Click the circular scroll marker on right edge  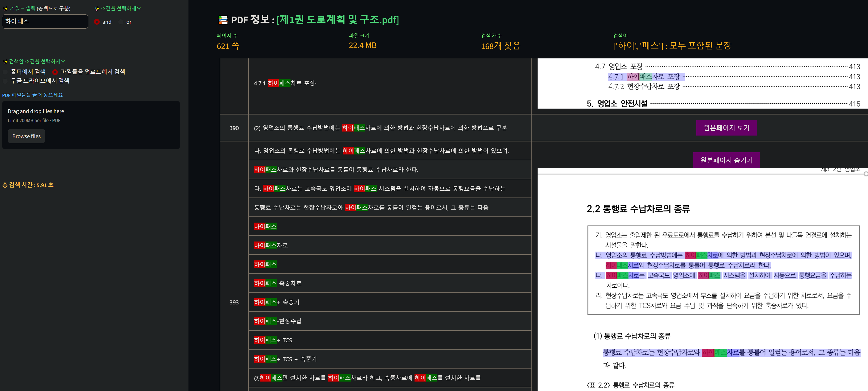pyautogui.click(x=866, y=174)
